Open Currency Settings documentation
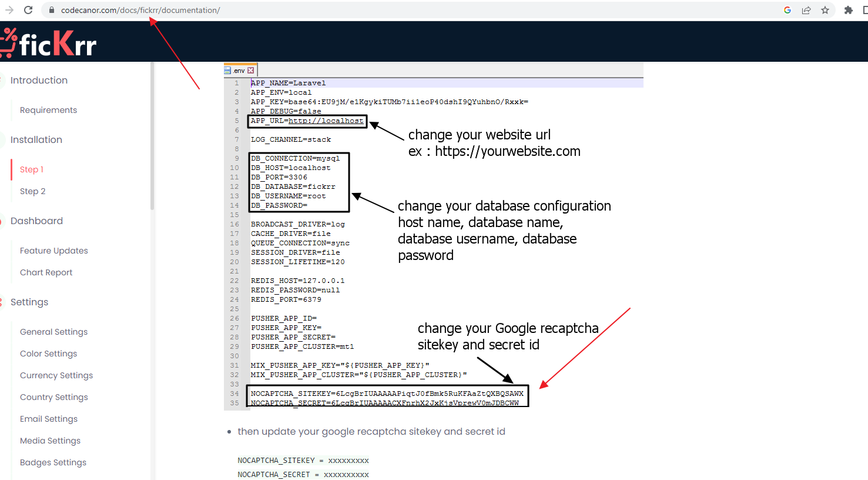868x480 pixels. [x=56, y=375]
